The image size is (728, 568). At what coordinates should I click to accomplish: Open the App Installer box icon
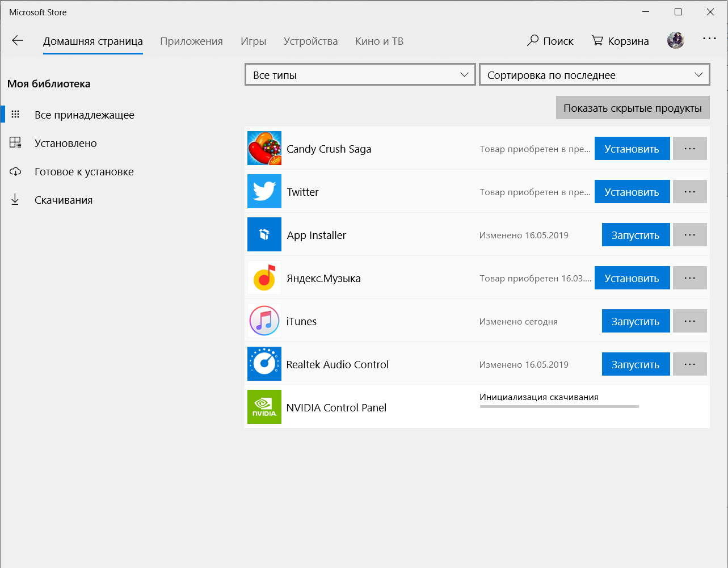(x=264, y=234)
